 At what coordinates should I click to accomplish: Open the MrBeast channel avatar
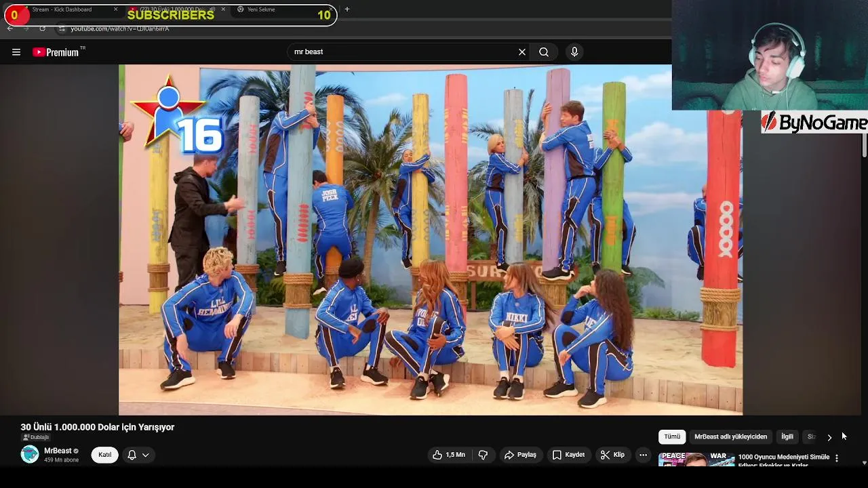point(30,455)
